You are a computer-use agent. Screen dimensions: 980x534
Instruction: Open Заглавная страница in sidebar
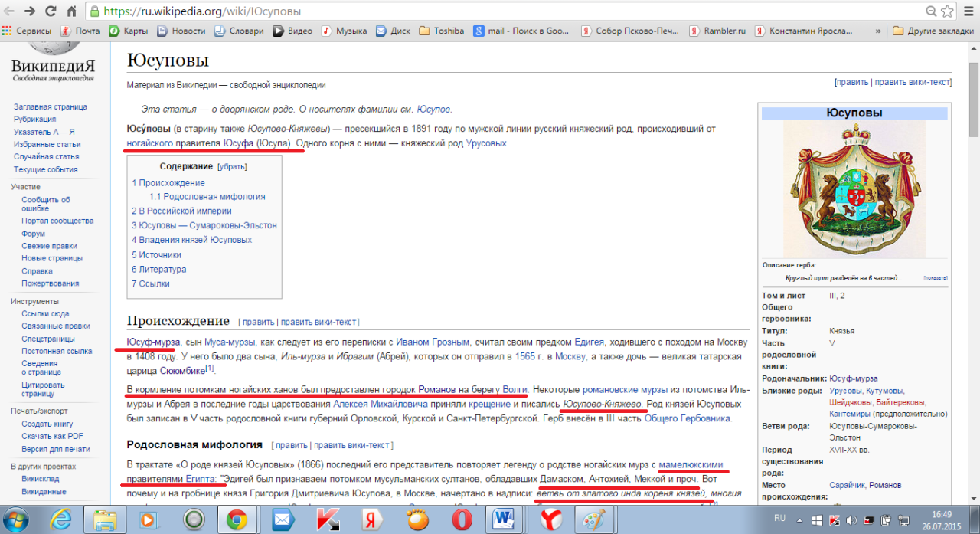tap(51, 106)
